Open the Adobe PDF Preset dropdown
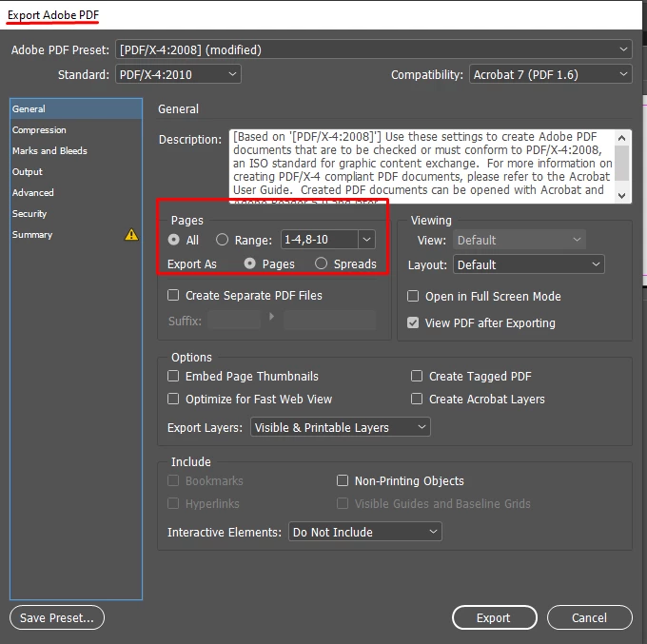 click(374, 49)
